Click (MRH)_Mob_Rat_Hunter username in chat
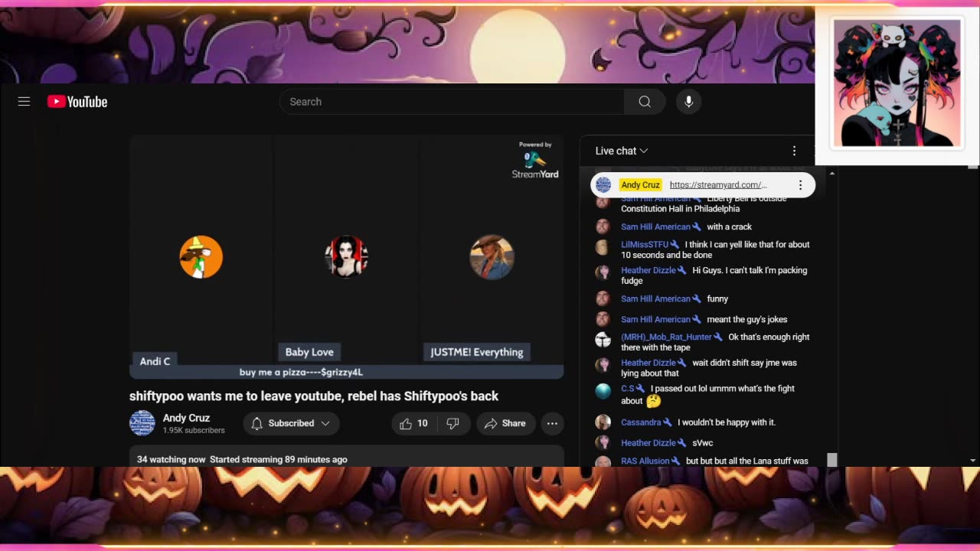 (666, 337)
